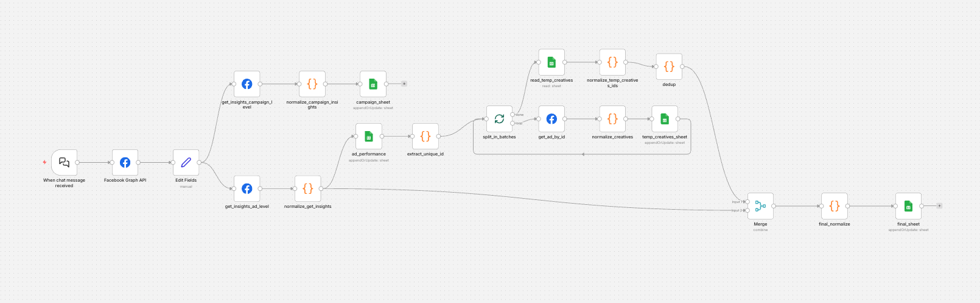The image size is (980, 303).
Task: Click the 'extract_unique_id' label text
Action: 425,154
